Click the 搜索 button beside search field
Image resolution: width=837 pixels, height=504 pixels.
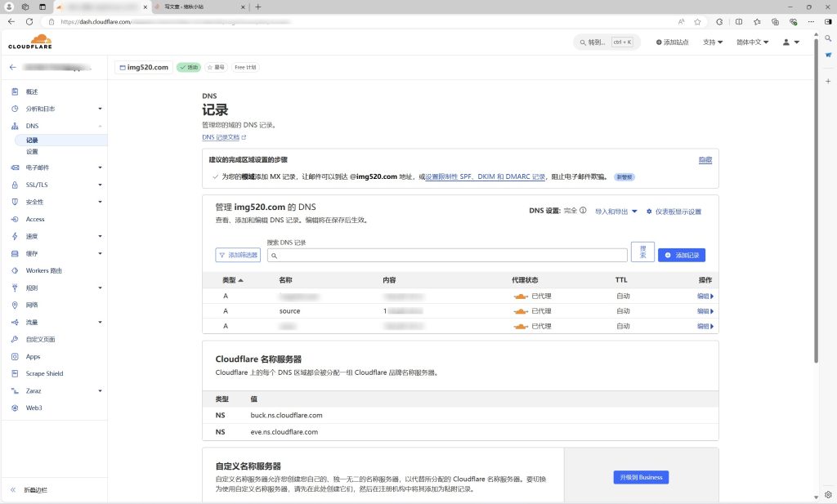642,252
